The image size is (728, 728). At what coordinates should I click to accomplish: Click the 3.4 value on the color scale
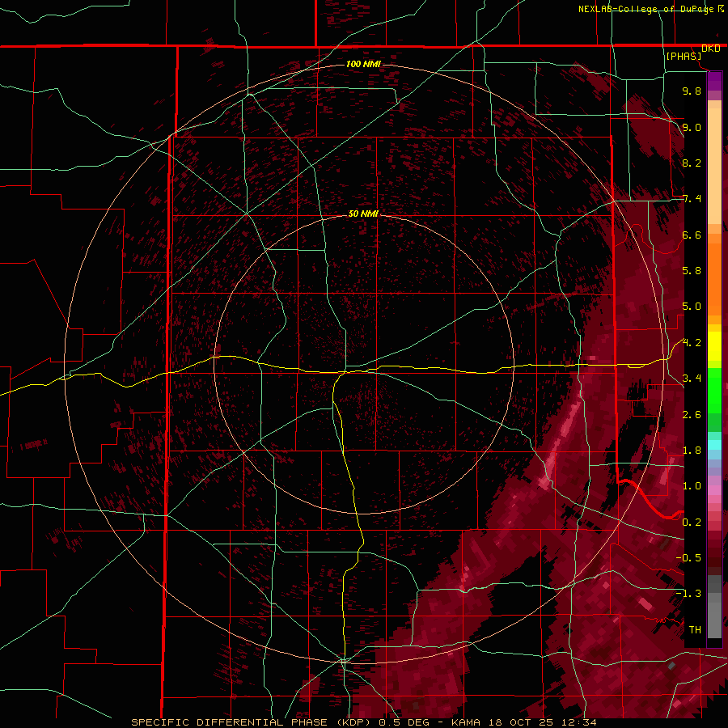point(692,379)
